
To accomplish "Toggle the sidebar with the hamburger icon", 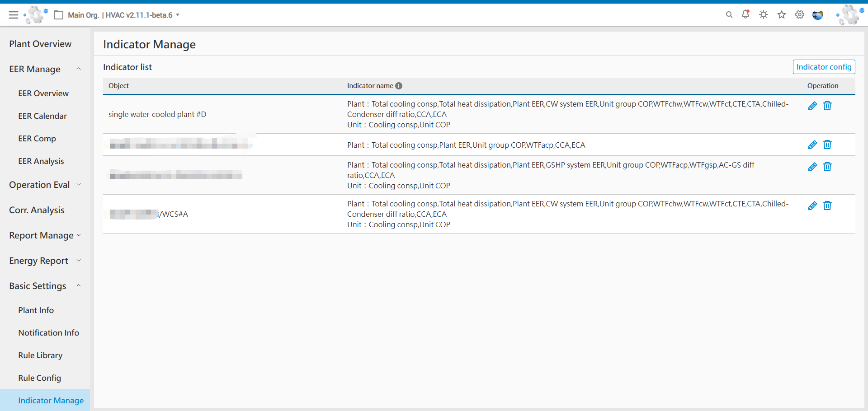I will click(x=14, y=14).
